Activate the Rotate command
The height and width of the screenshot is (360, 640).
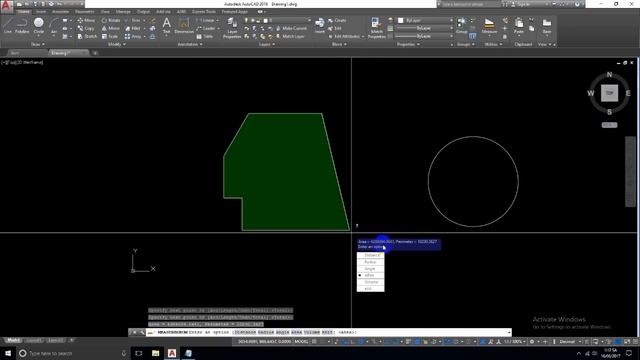(x=111, y=20)
